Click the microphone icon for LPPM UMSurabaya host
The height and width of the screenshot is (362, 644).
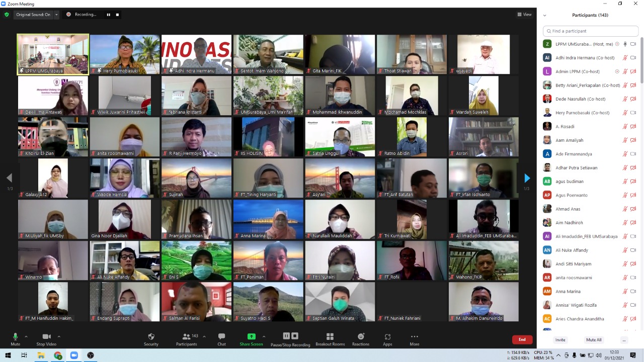pyautogui.click(x=625, y=44)
